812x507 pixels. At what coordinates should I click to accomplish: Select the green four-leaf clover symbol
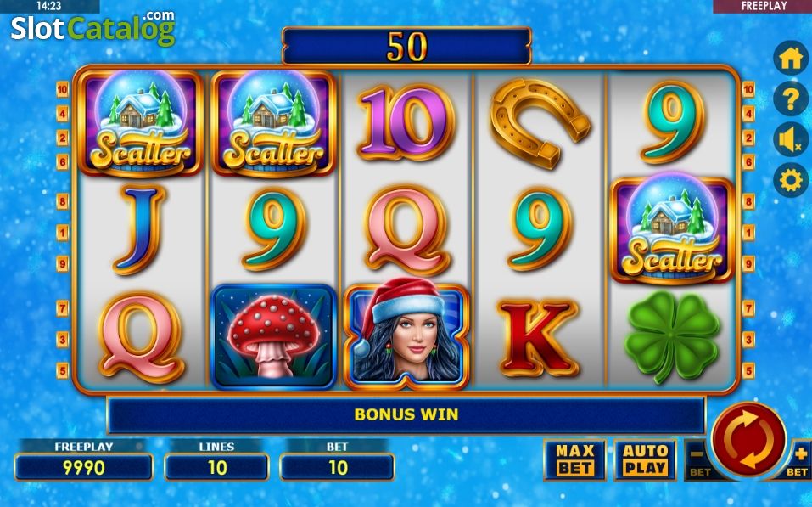[x=672, y=337]
